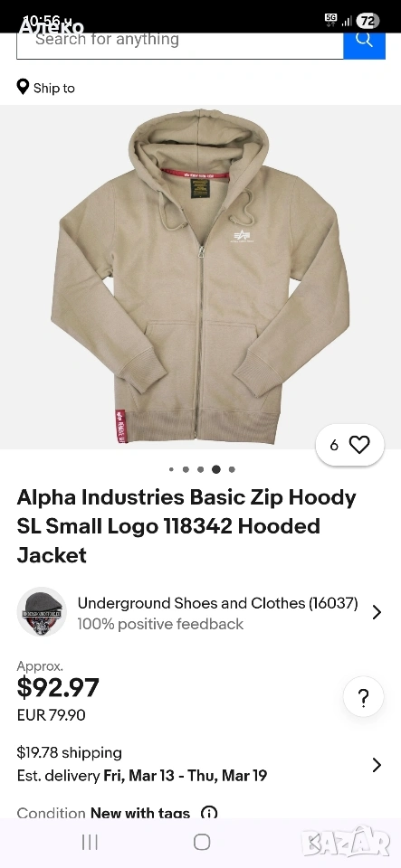Expand shipping details chevron arrow
This screenshot has width=401, height=868.
[x=377, y=765]
